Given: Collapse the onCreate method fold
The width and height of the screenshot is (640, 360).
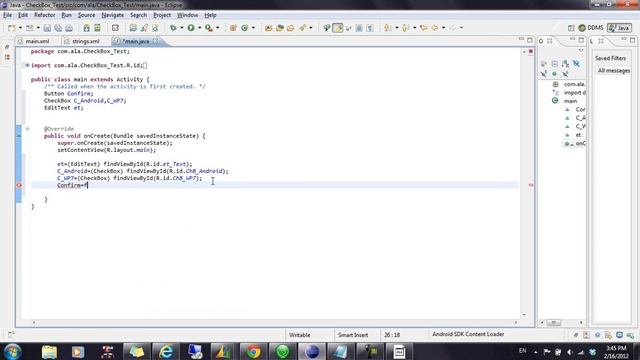Looking at the screenshot, I should coord(27,129).
